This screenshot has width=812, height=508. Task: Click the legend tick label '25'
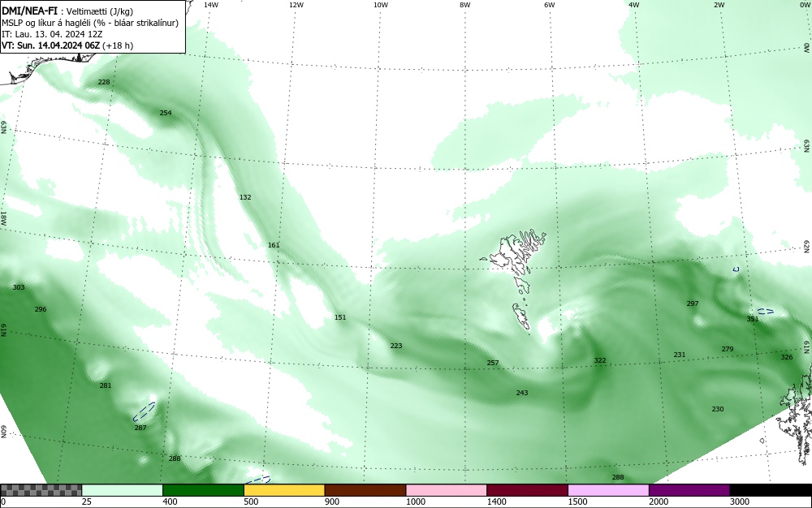(x=87, y=502)
